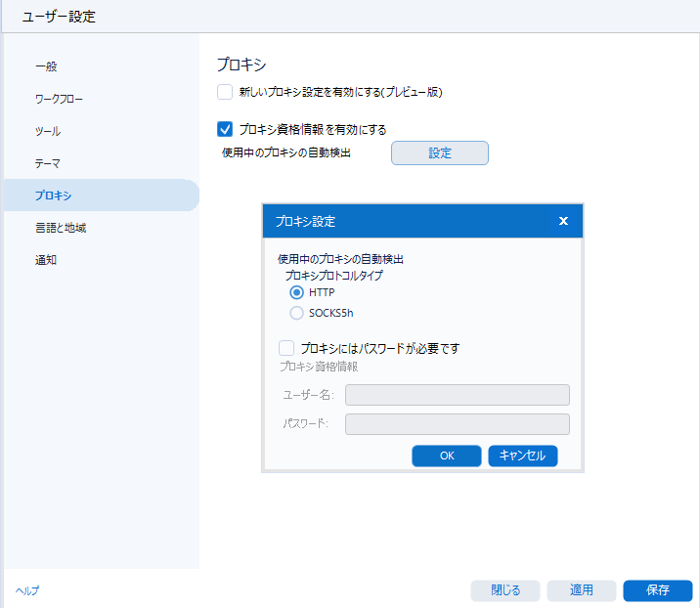Switch to ワークフロー settings
The height and width of the screenshot is (608, 700).
[61, 99]
